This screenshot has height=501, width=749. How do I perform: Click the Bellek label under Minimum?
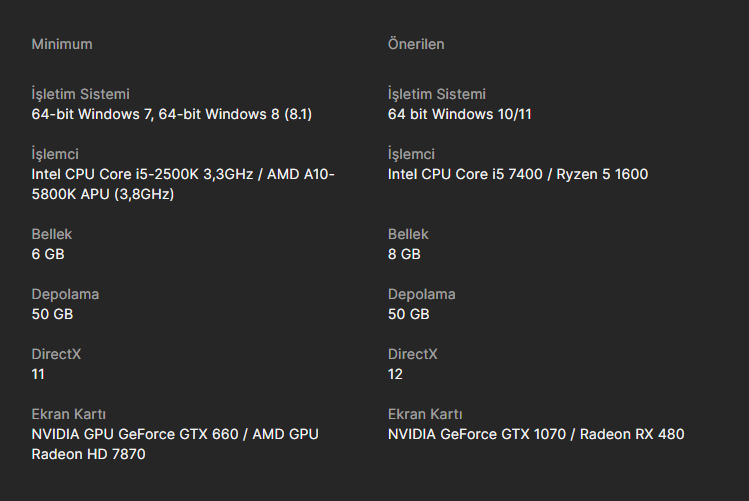pyautogui.click(x=52, y=234)
